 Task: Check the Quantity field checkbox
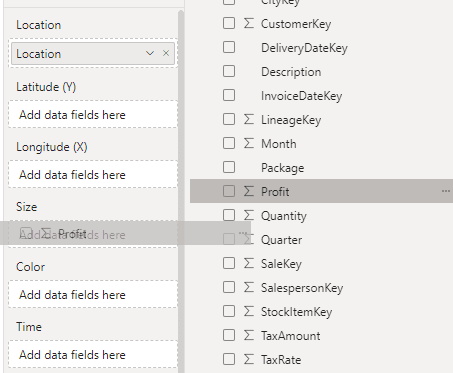229,215
